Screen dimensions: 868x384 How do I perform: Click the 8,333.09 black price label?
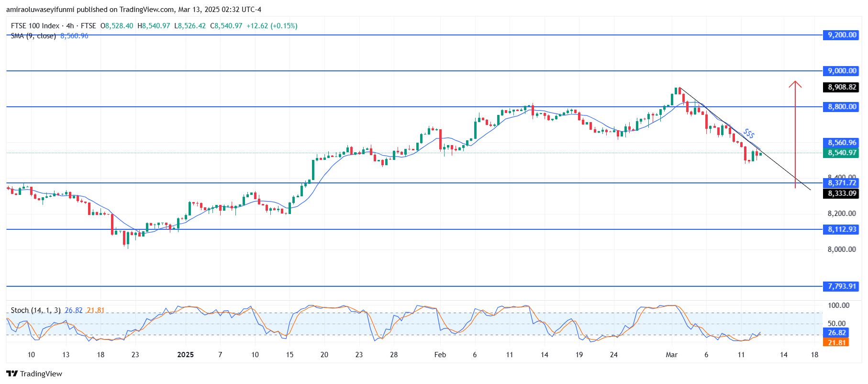[x=842, y=193]
